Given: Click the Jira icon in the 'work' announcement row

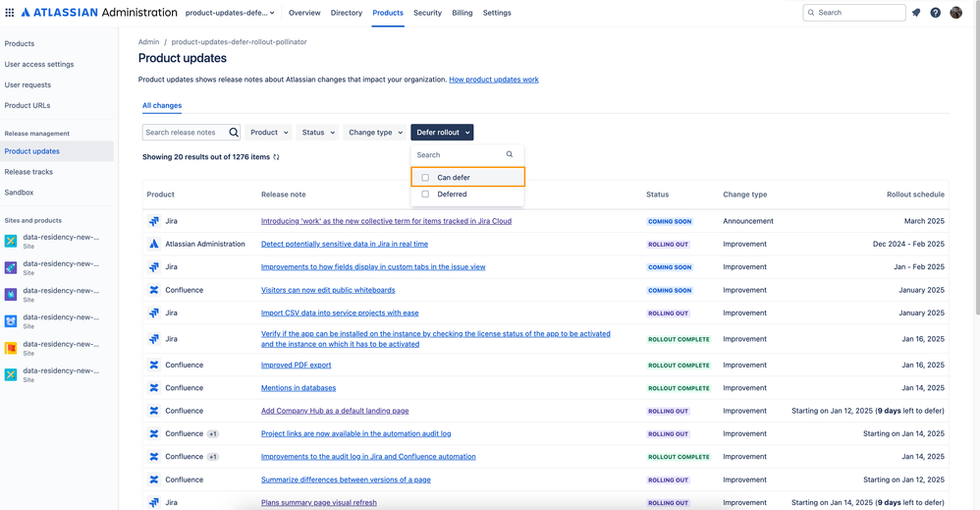Looking at the screenshot, I should coord(154,221).
